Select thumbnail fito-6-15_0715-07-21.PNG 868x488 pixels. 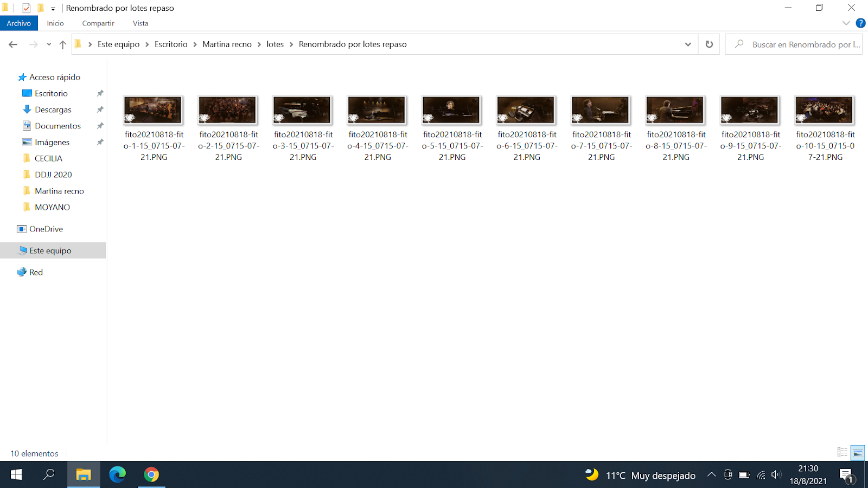pos(526,110)
